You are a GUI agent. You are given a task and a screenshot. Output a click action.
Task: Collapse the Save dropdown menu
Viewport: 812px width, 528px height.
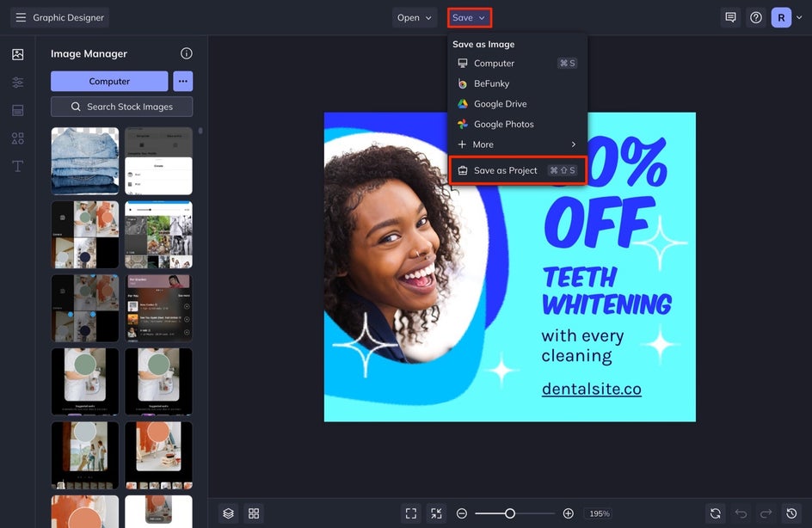click(469, 17)
